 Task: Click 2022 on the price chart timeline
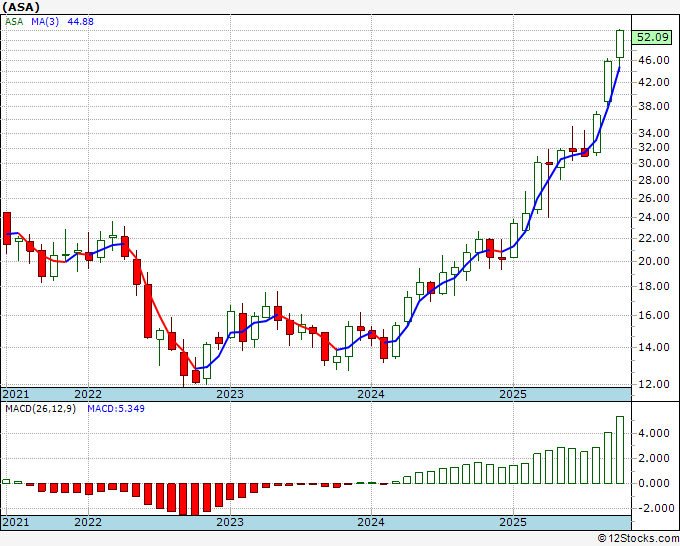coord(88,394)
